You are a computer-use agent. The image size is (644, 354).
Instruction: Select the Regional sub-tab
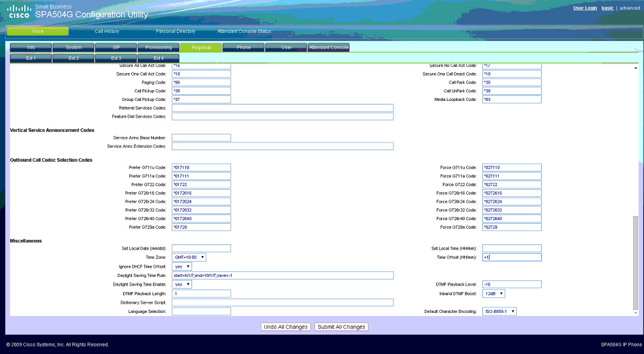pyautogui.click(x=201, y=48)
